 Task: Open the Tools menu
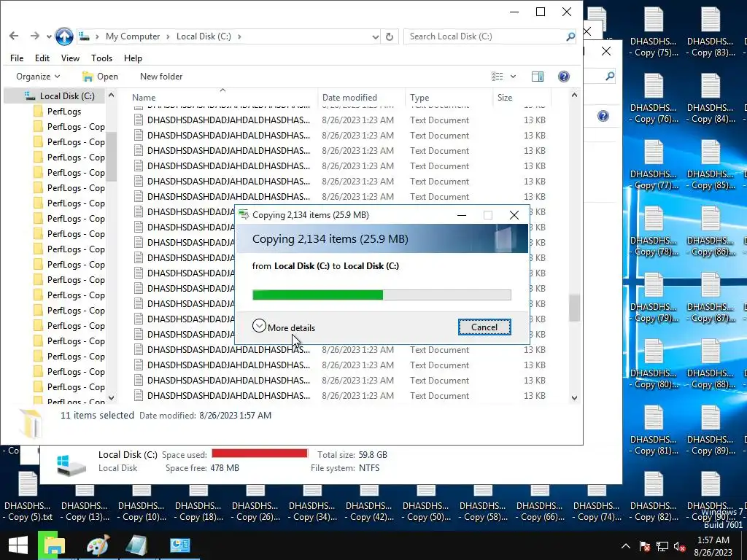point(101,58)
